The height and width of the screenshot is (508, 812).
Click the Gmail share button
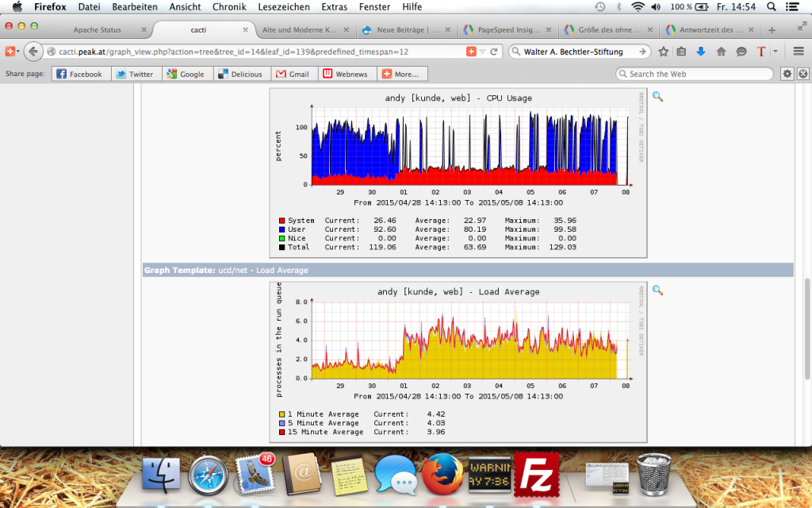pos(292,74)
